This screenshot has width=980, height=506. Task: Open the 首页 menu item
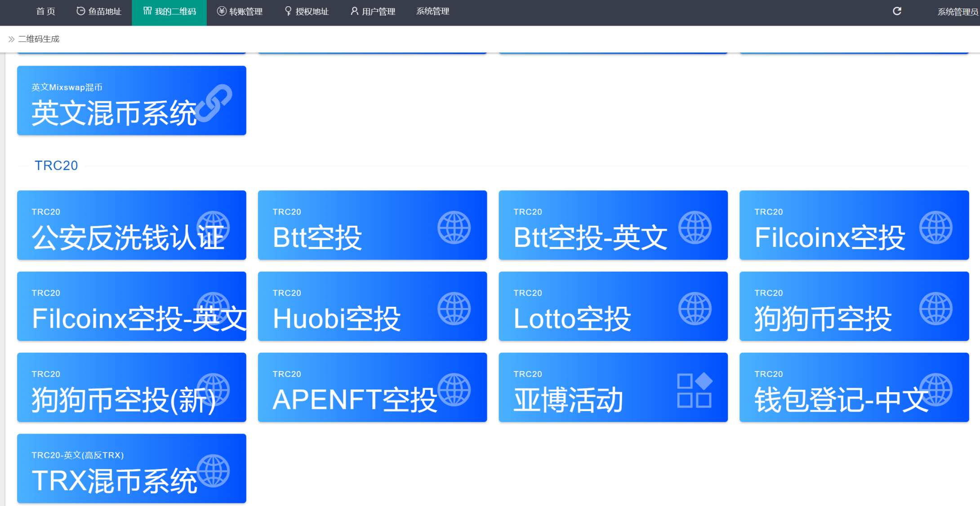click(x=45, y=11)
